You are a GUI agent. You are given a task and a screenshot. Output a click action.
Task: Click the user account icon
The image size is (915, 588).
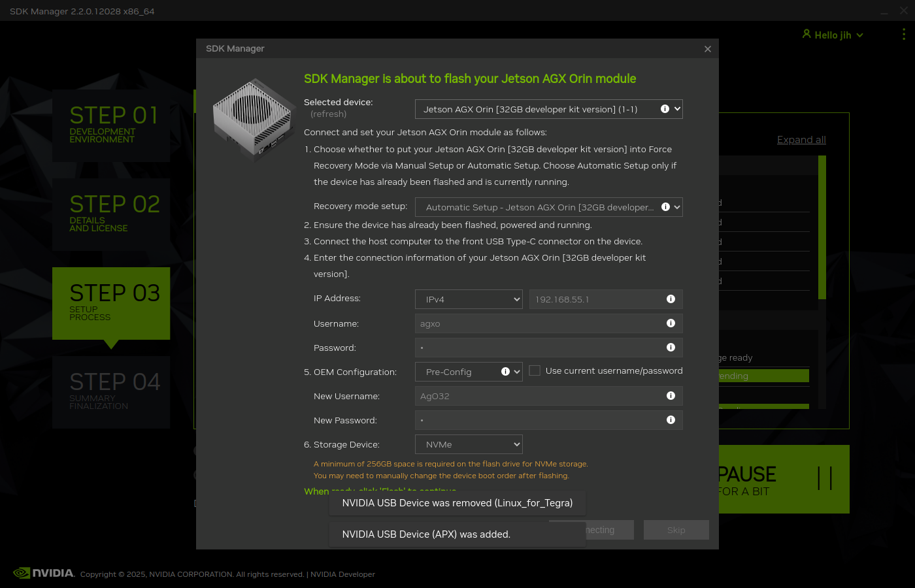click(x=807, y=34)
